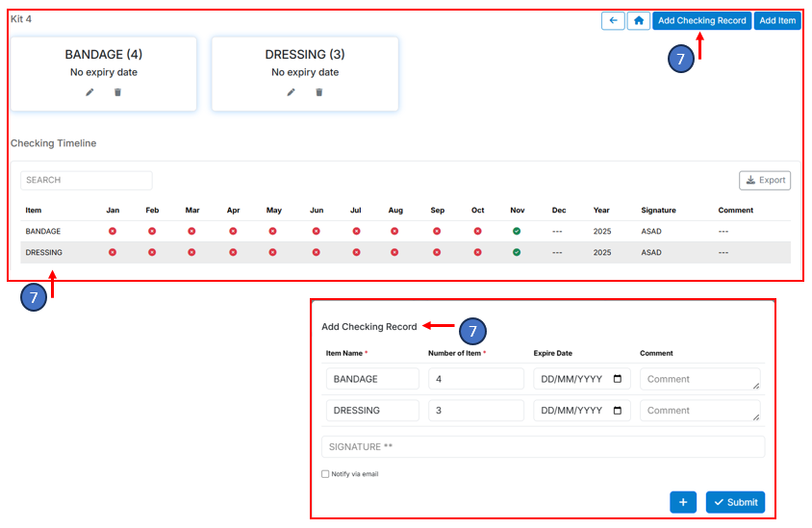Click the DRESSING Comment text box
The image size is (812, 528).
699,411
